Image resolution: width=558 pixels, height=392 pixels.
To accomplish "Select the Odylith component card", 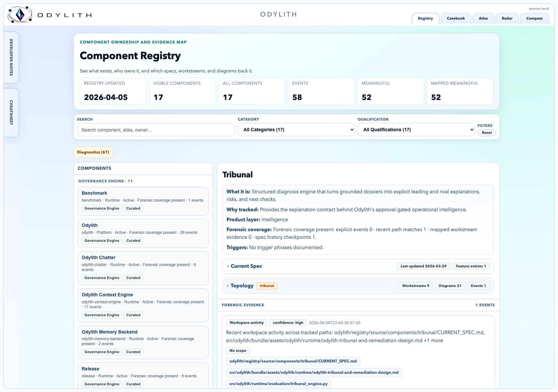I will click(143, 233).
